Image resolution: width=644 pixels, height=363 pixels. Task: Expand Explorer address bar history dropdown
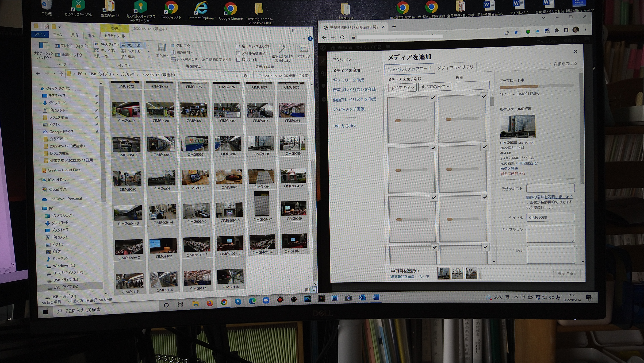[x=237, y=76]
